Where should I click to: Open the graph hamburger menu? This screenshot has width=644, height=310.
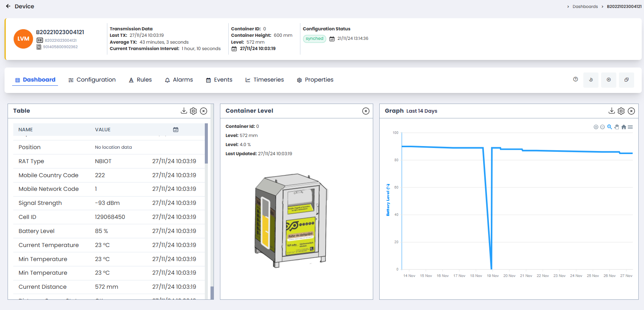pyautogui.click(x=630, y=127)
